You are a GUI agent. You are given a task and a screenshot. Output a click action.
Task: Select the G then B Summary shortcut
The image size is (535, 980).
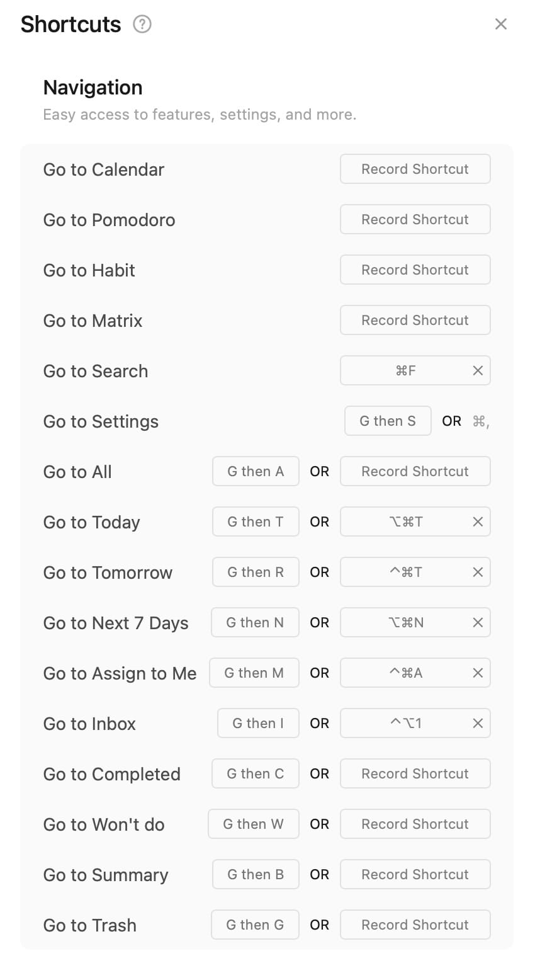256,875
